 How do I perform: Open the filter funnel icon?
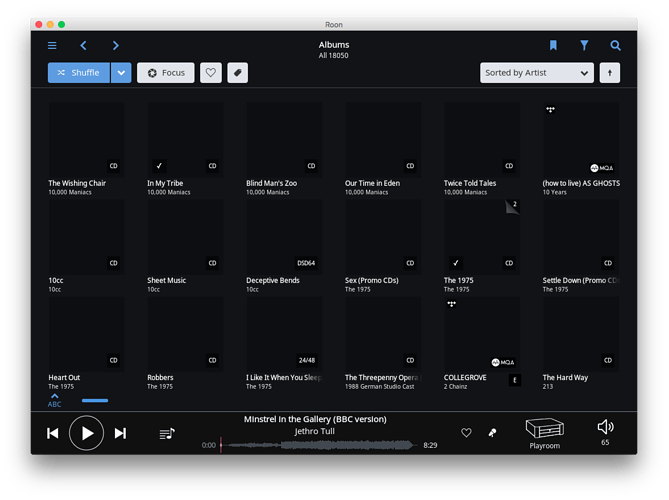pos(584,45)
